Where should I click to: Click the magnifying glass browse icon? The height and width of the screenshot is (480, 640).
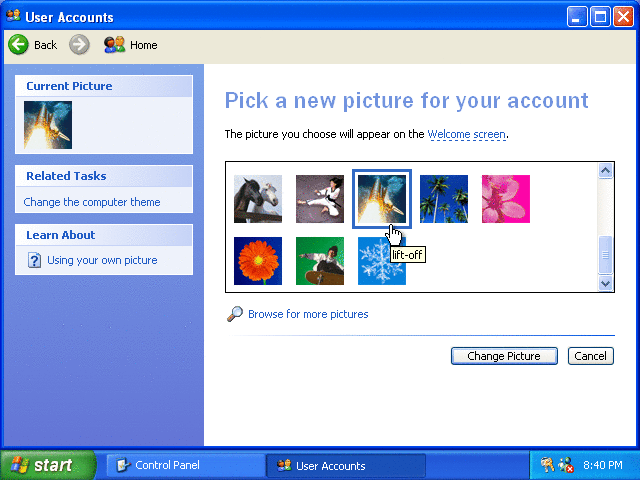[235, 314]
